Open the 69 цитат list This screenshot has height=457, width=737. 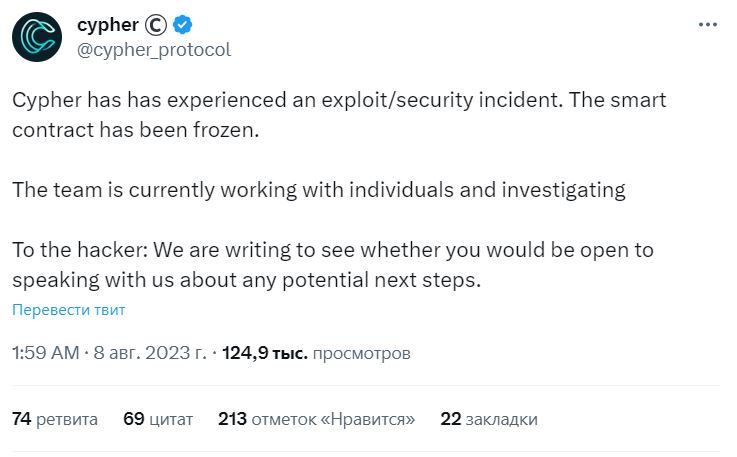tap(158, 419)
